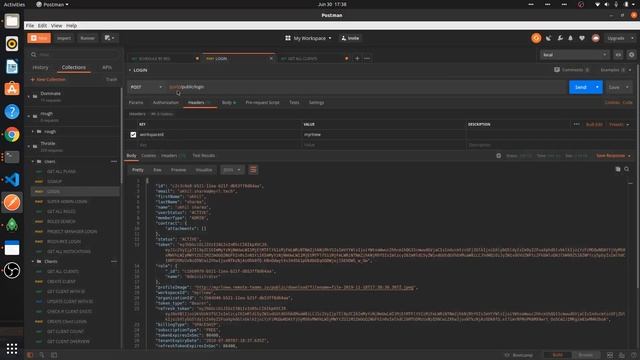Uncheck the workspaceid header checkbox
Screen dimensions: 640x360
pos(133,134)
